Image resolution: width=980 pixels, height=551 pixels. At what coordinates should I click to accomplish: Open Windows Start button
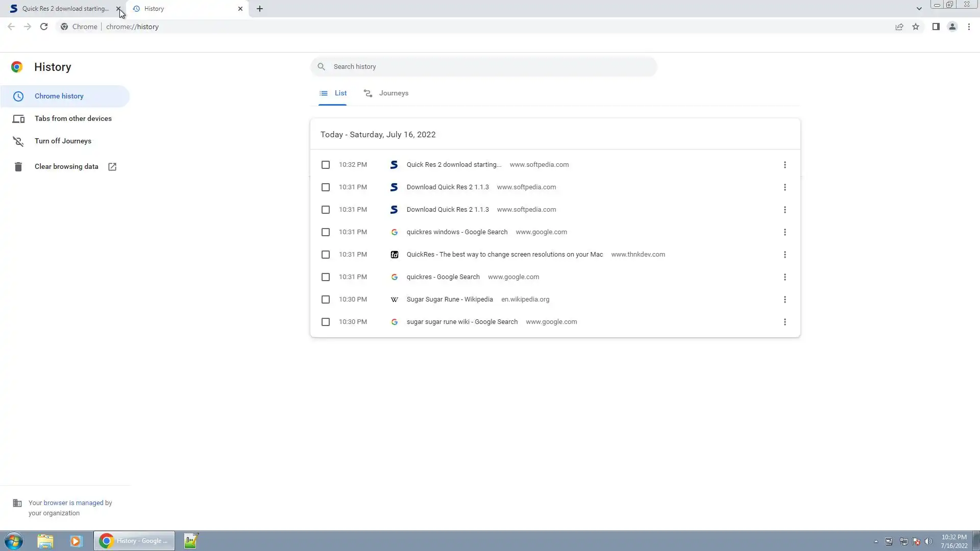click(14, 541)
